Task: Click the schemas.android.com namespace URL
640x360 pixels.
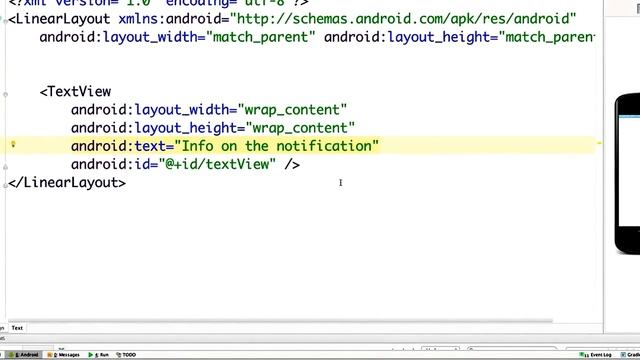Action: click(x=403, y=19)
